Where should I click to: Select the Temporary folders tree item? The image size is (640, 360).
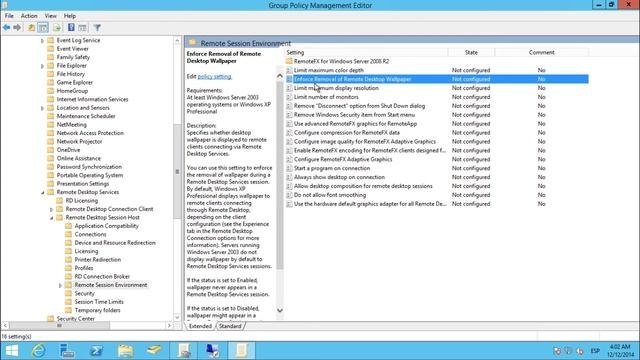(98, 310)
